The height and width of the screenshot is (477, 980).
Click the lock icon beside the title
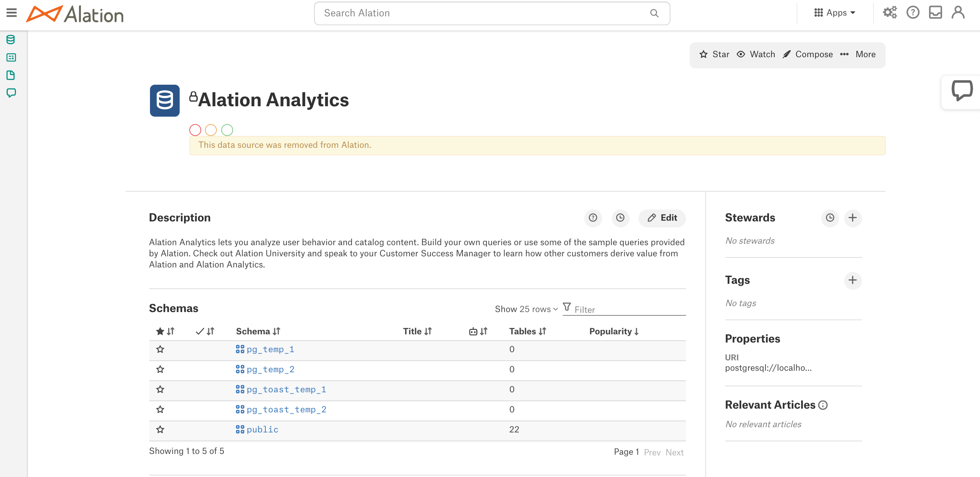click(193, 97)
